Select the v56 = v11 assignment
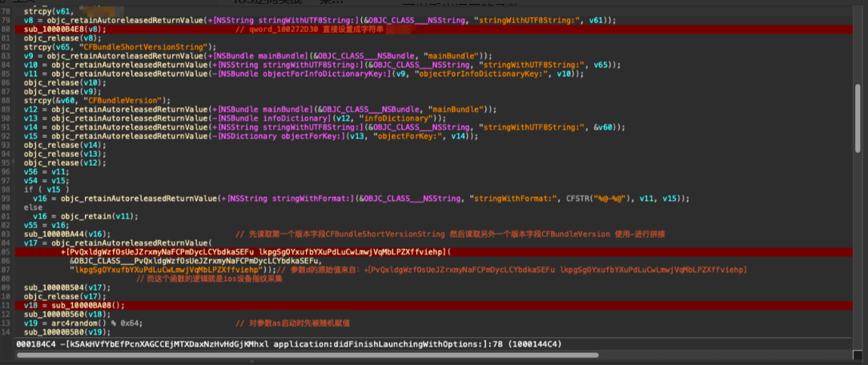 pos(46,172)
